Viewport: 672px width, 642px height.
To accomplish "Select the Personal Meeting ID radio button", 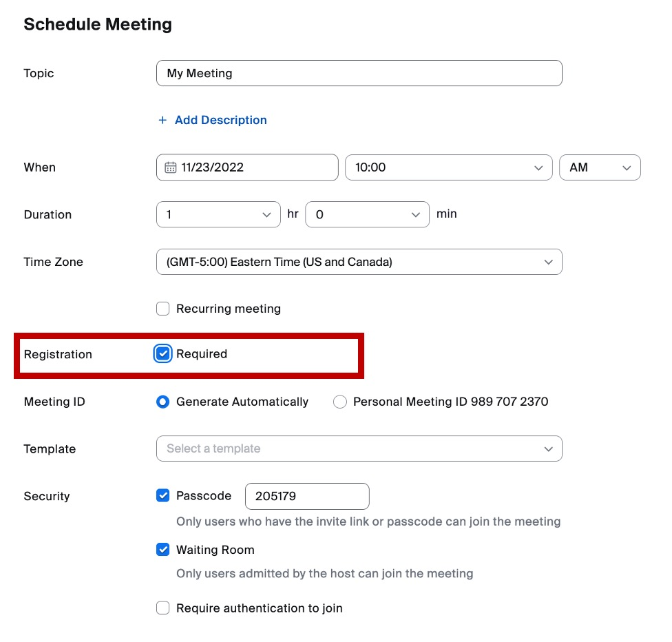I will 340,402.
